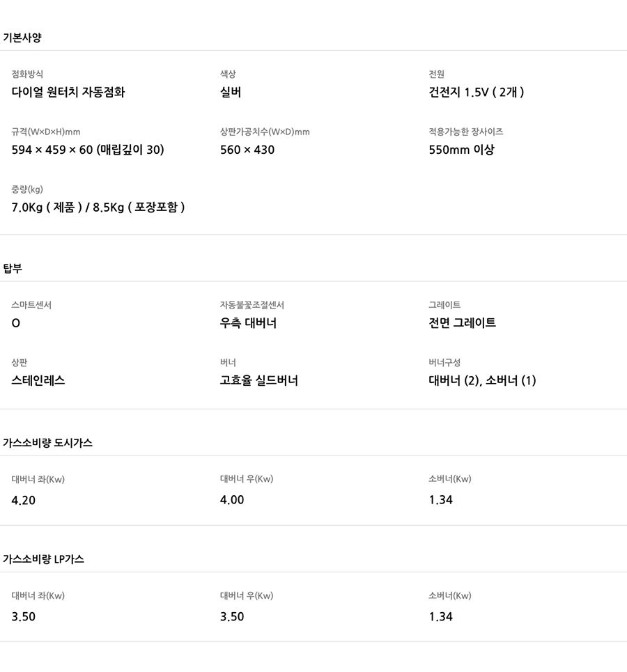Image resolution: width=627 pixels, height=672 pixels.
Task: Click the 기본사양 section heading
Action: tap(22, 38)
